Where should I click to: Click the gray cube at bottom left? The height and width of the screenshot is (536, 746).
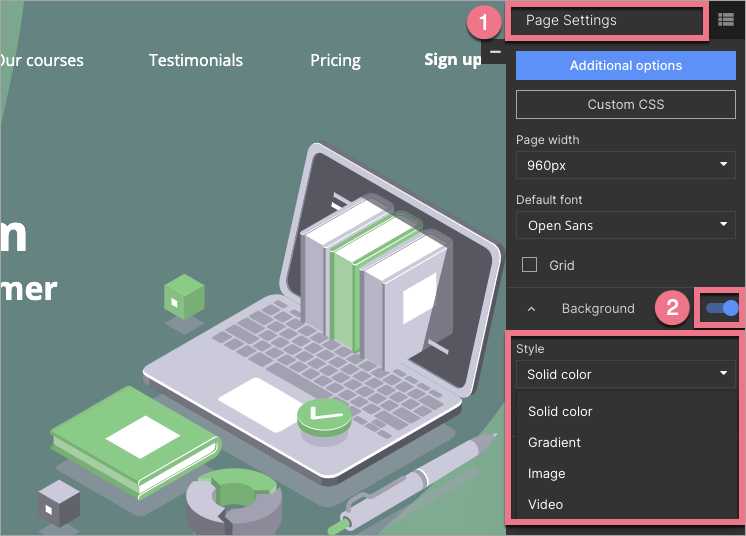point(59,501)
